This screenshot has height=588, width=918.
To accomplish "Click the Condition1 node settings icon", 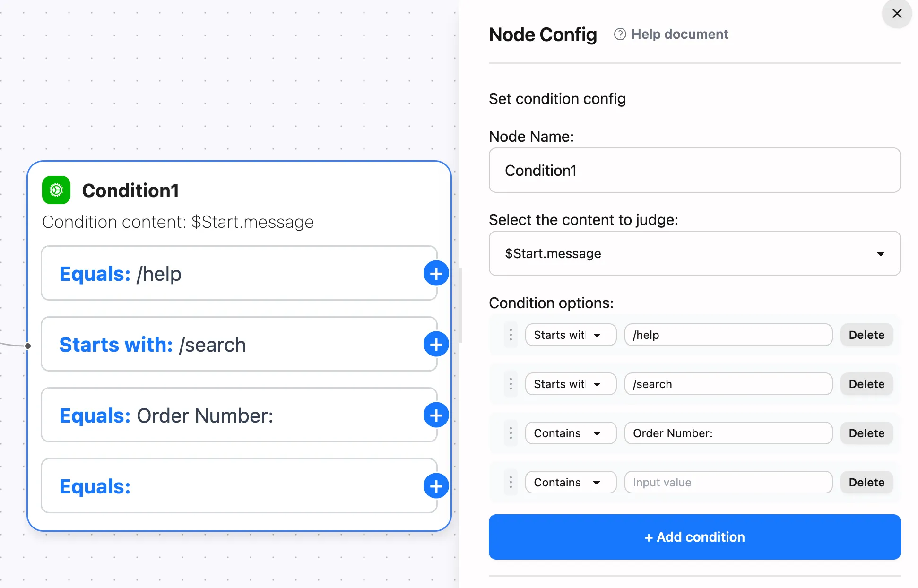I will (55, 190).
